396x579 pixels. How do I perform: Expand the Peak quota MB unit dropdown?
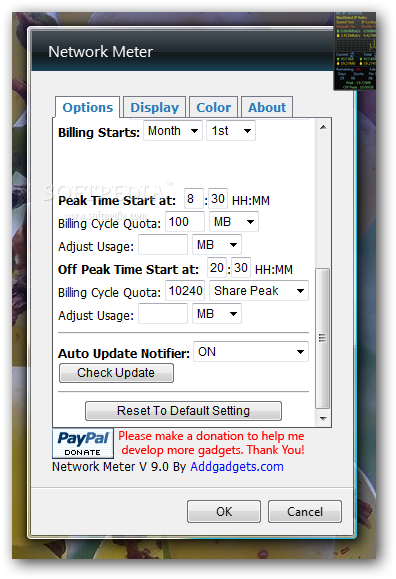coord(233,222)
